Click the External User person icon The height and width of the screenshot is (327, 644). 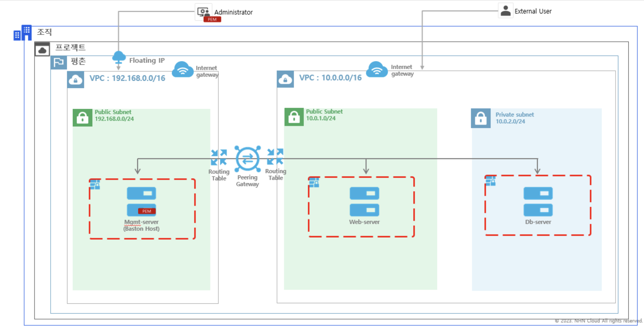[505, 11]
